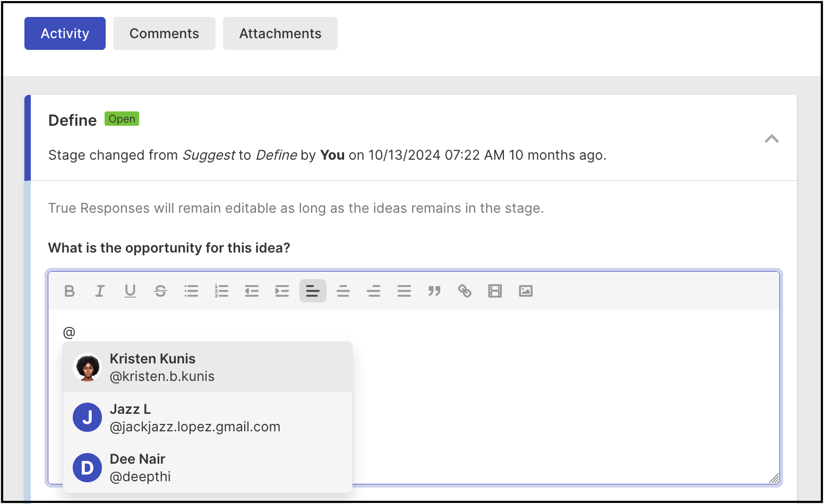824x504 pixels.
Task: Increase indent in editor
Action: pyautogui.click(x=282, y=291)
